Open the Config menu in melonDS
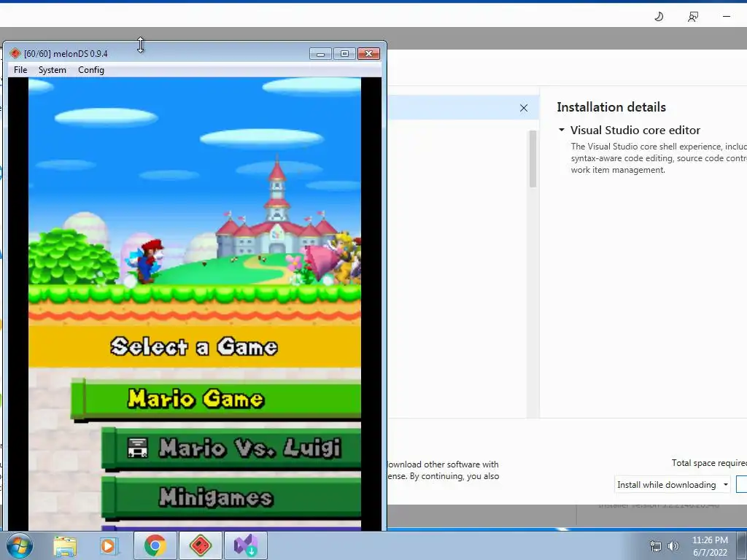Screen dimensions: 747x560 click(91, 70)
